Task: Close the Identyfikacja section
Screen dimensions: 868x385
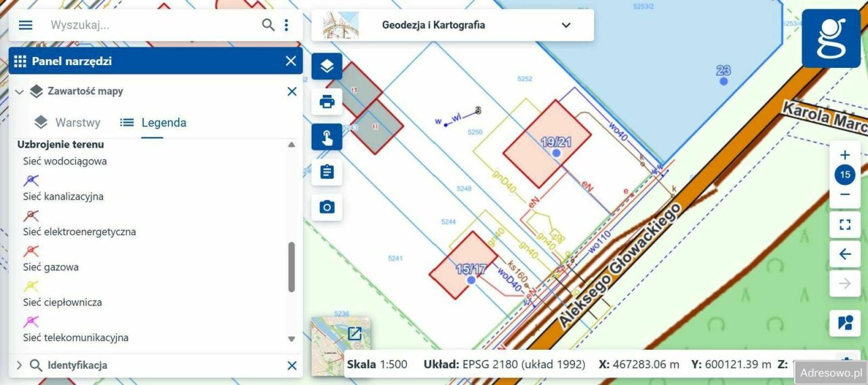Action: pos(292,365)
